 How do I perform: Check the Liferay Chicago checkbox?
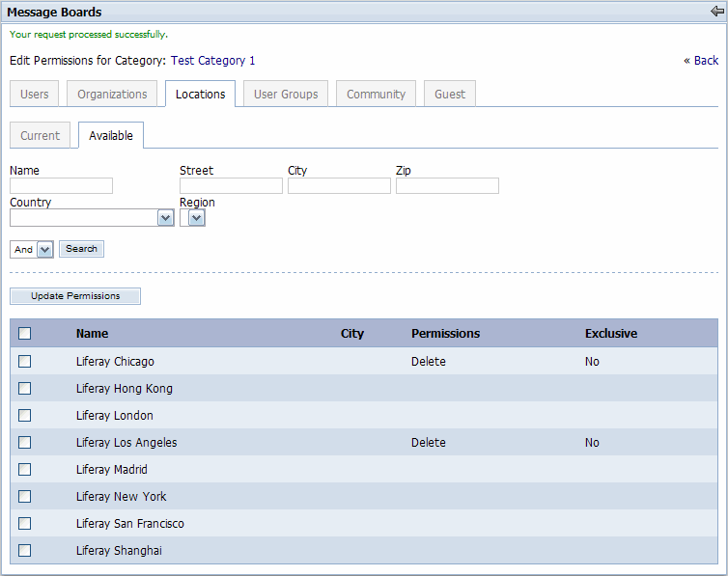(25, 362)
